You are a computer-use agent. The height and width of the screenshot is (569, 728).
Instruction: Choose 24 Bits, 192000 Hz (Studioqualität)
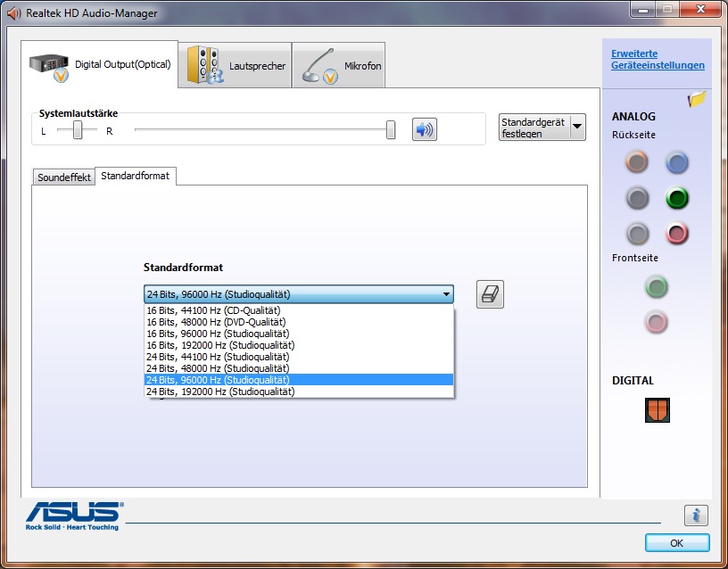click(299, 392)
